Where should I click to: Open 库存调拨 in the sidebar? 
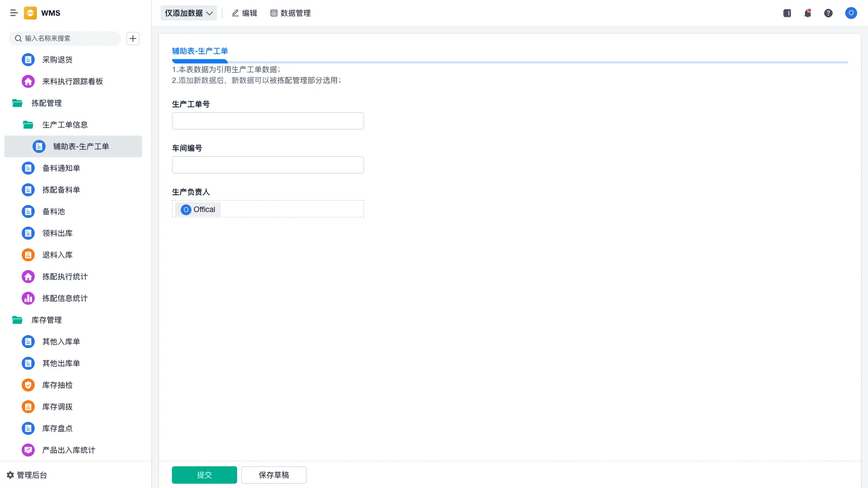[x=73, y=407]
